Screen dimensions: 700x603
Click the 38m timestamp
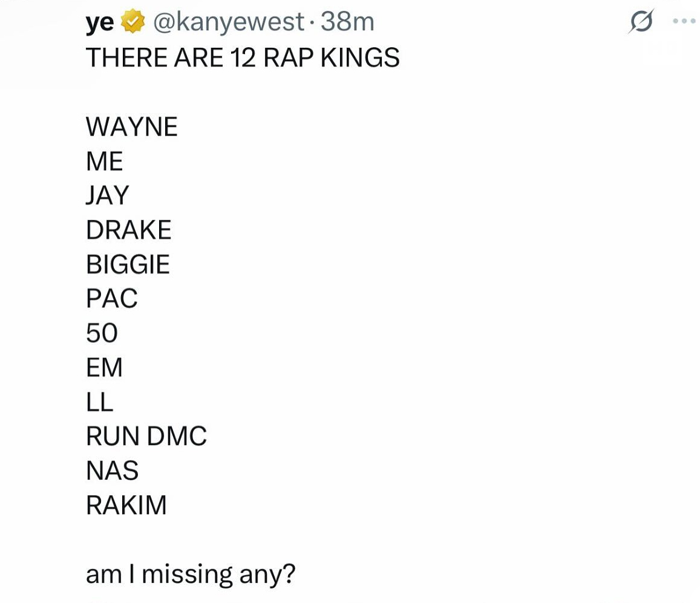(x=347, y=22)
